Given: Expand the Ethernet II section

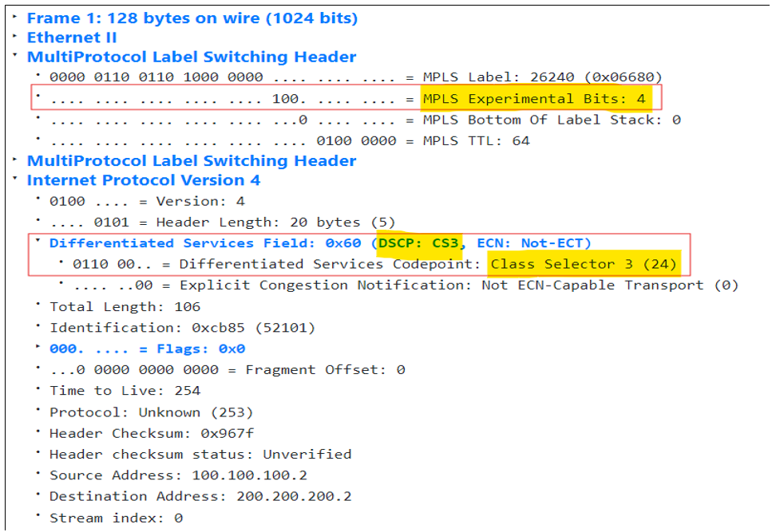Looking at the screenshot, I should (15, 37).
